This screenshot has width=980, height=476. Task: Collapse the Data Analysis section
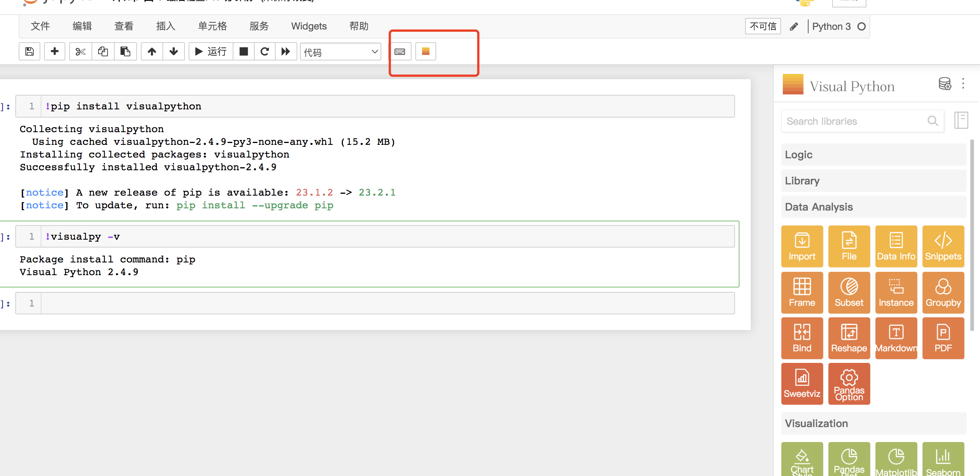coord(874,207)
